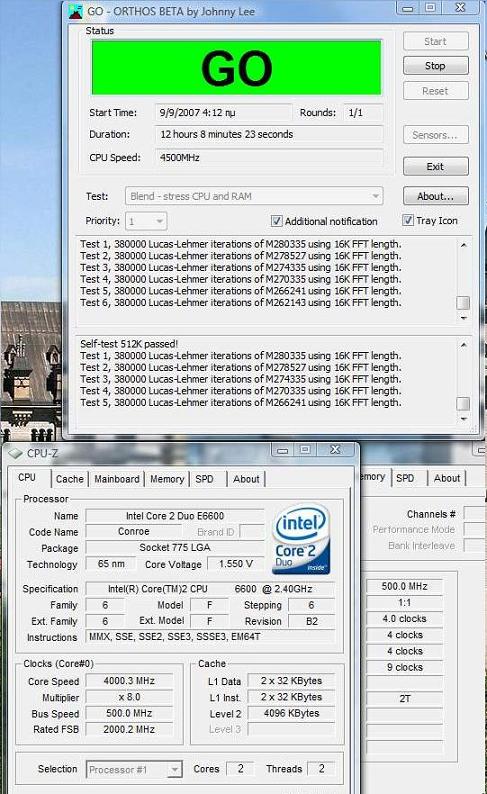Click 'Self-test 512K passed!' log line
This screenshot has width=487, height=794.
[x=129, y=344]
